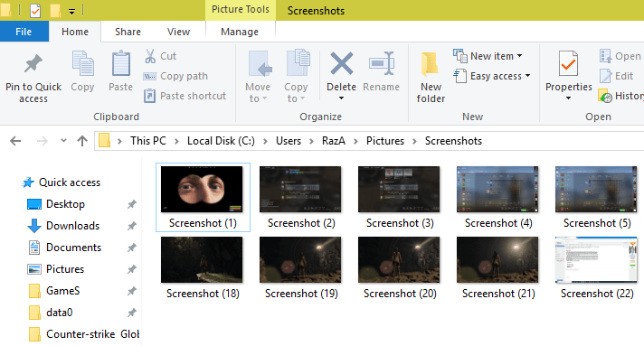Click the Picture Tools contextual tab

tap(241, 10)
